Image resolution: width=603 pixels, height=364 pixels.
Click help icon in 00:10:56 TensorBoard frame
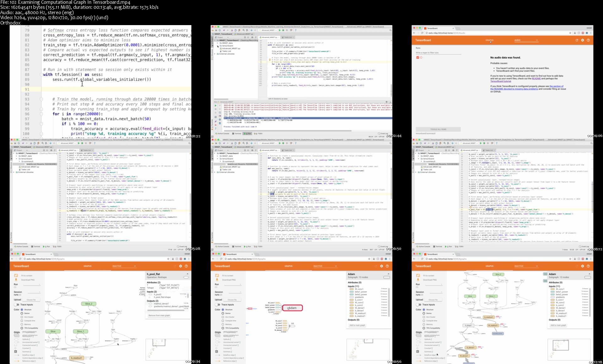pyautogui.click(x=387, y=266)
